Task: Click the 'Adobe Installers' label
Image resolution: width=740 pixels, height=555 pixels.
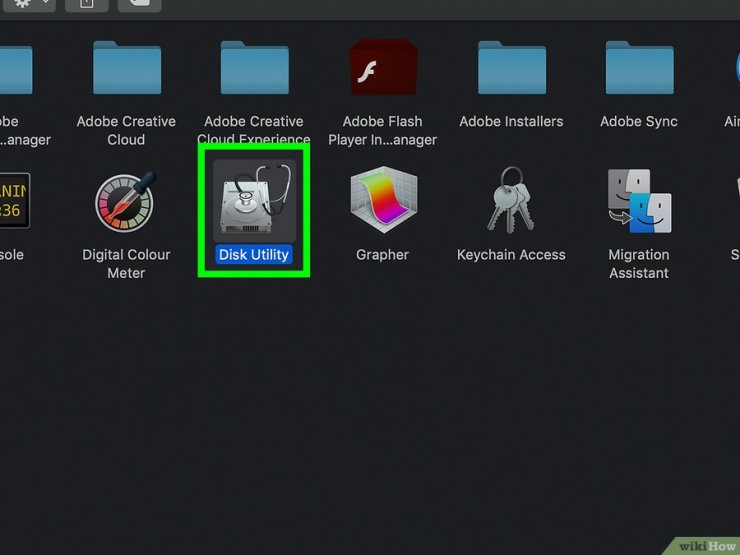Action: coord(511,122)
